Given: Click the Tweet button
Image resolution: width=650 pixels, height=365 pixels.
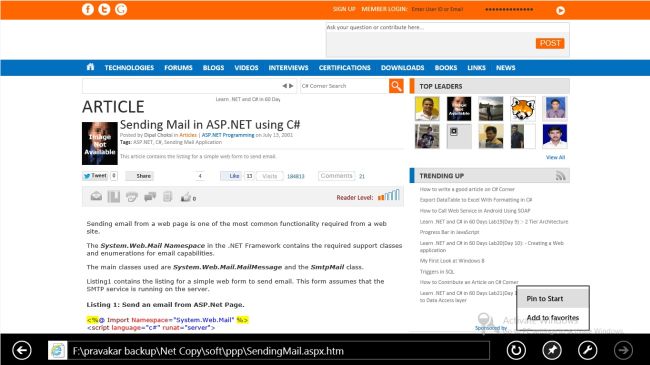Looking at the screenshot, I should click(95, 176).
